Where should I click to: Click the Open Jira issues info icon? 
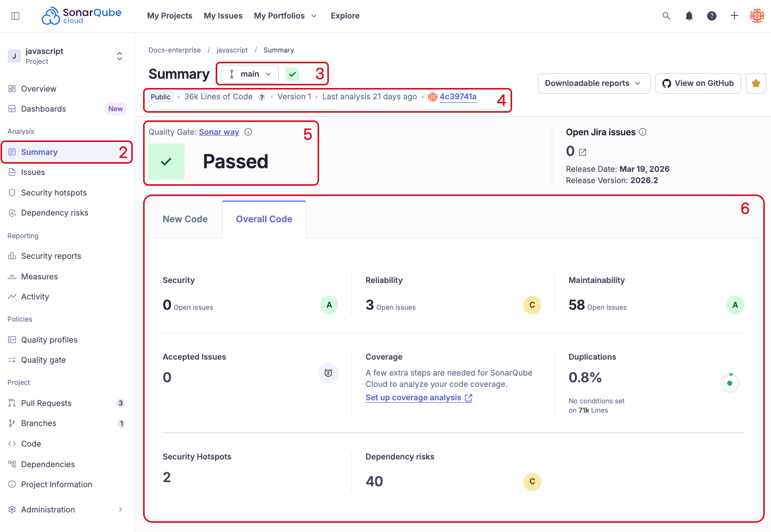click(x=643, y=132)
